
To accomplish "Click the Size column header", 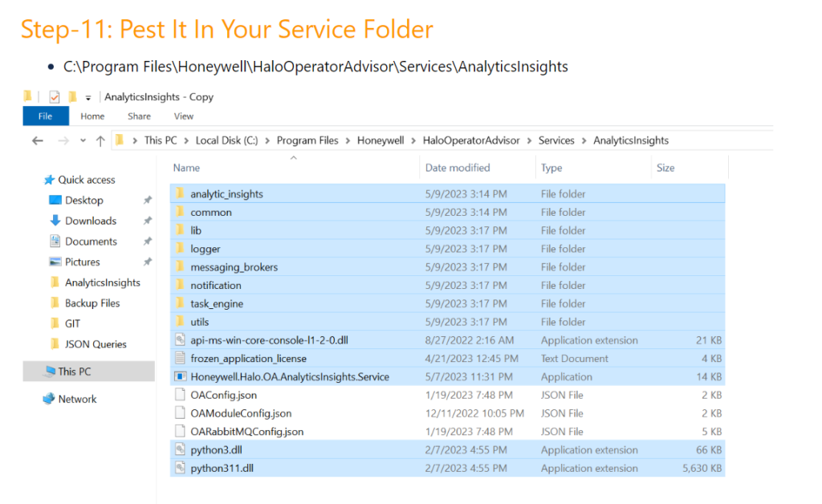I will [x=665, y=168].
